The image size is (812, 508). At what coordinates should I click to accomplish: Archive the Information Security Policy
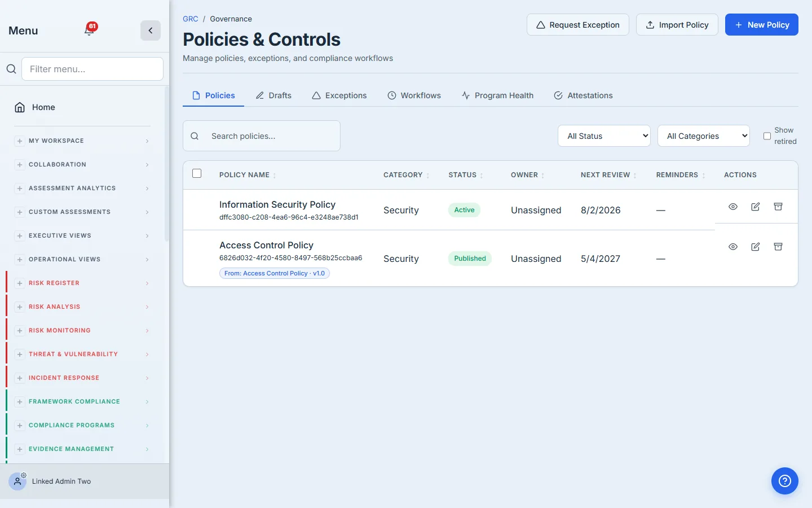778,207
